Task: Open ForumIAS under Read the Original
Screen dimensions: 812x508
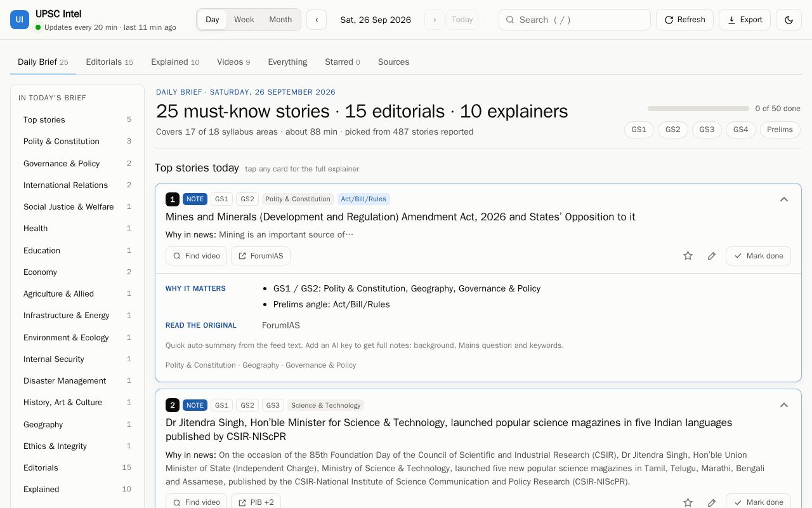Action: click(281, 325)
